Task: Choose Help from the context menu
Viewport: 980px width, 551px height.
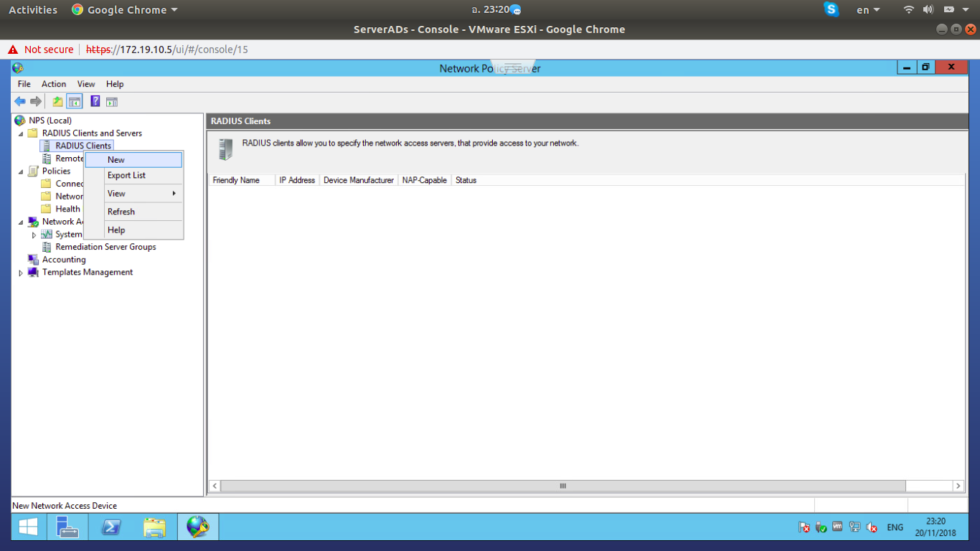Action: tap(133, 230)
